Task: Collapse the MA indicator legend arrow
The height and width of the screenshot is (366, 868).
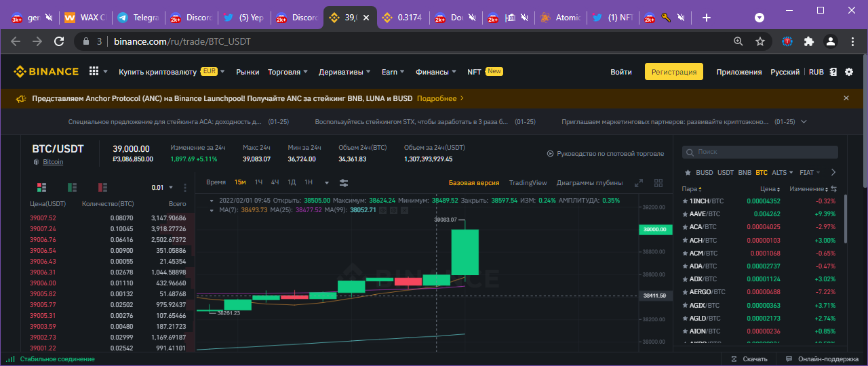Action: coord(211,210)
